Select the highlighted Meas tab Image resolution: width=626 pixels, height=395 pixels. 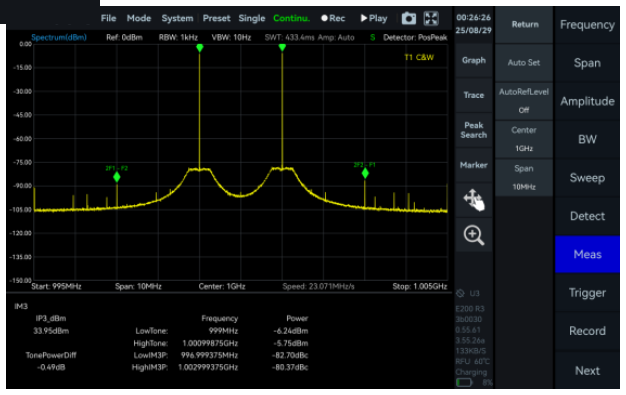pos(587,254)
